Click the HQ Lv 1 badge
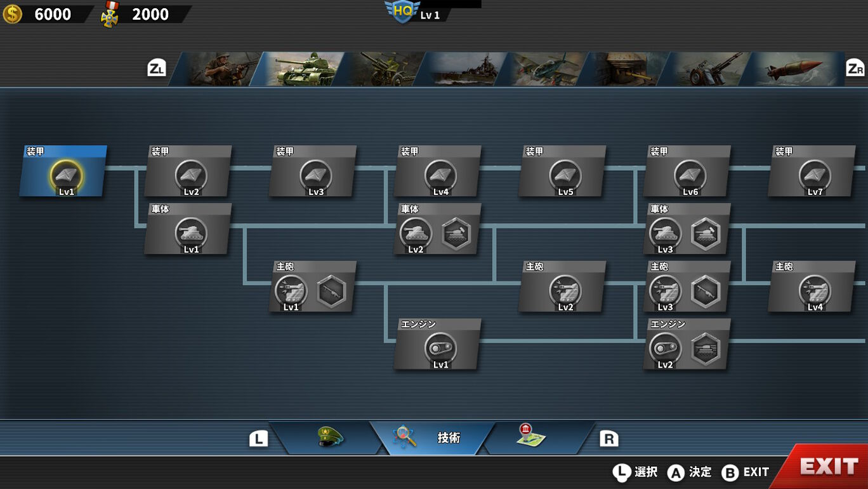 point(414,11)
